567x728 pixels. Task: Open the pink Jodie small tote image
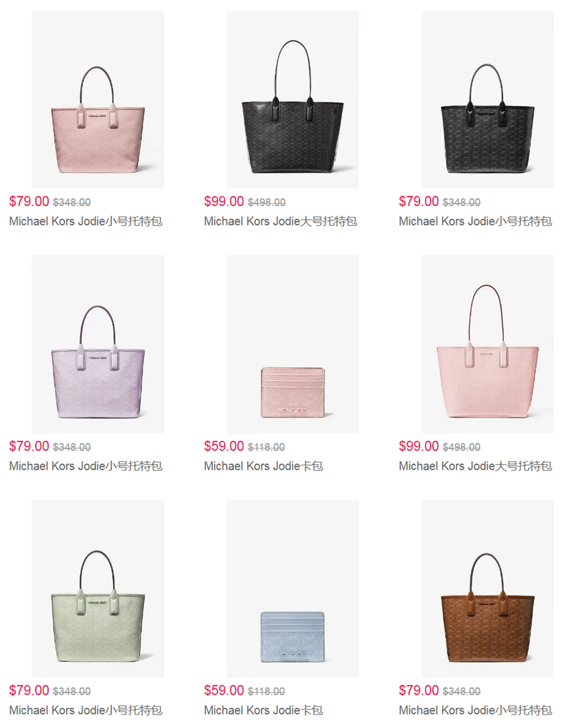(98, 99)
